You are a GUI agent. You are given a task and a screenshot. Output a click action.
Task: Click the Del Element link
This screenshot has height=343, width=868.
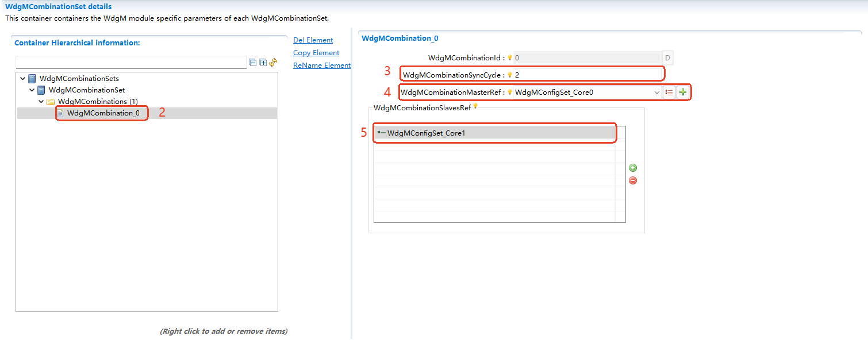click(x=313, y=40)
